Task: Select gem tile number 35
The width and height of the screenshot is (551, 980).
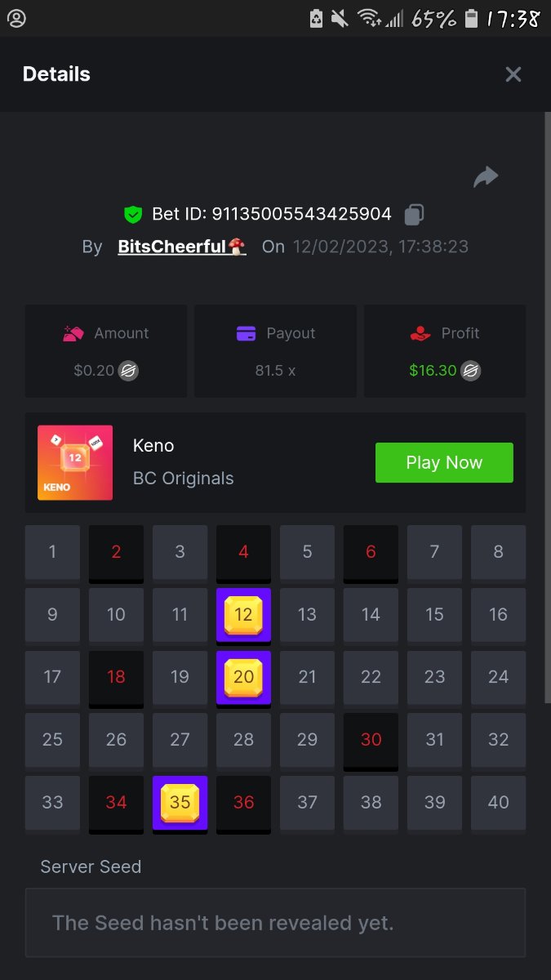Action: [x=180, y=804]
